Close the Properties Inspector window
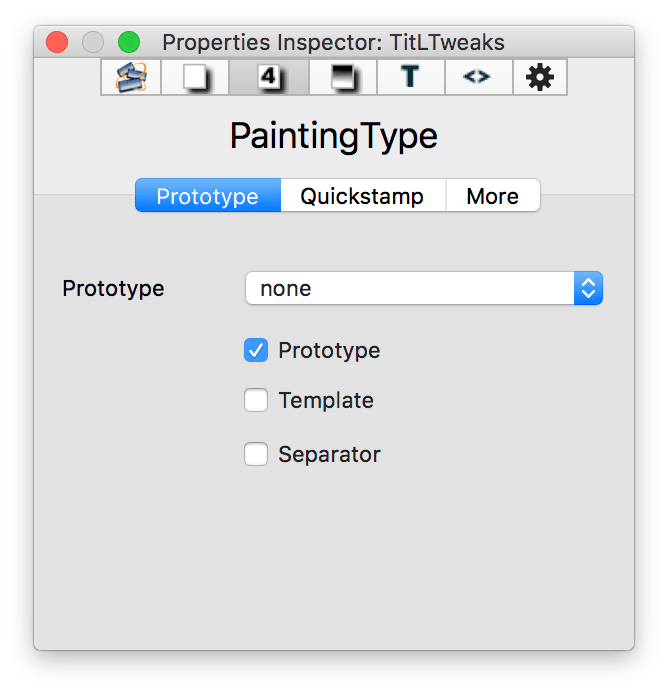This screenshot has width=668, height=692. click(x=56, y=42)
